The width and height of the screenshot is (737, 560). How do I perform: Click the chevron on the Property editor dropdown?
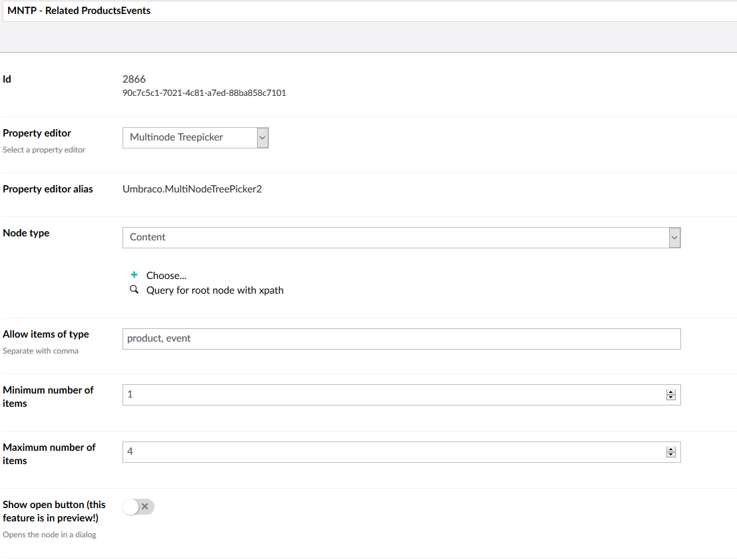click(x=262, y=137)
